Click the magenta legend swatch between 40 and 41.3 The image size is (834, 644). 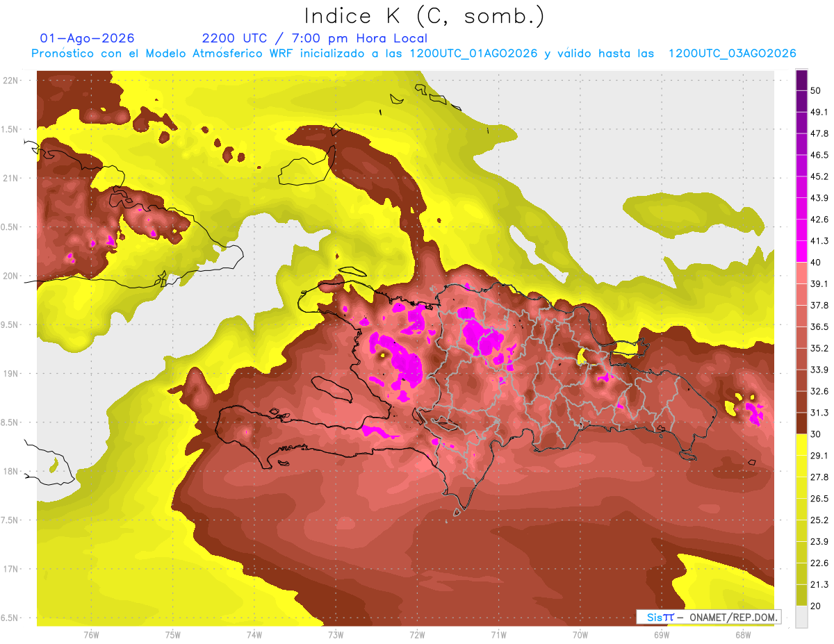pos(801,251)
